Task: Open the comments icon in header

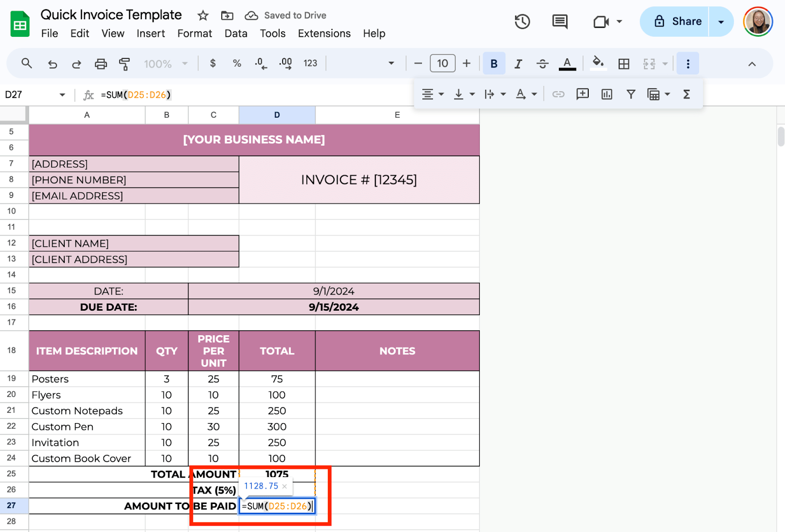Action: [x=560, y=22]
